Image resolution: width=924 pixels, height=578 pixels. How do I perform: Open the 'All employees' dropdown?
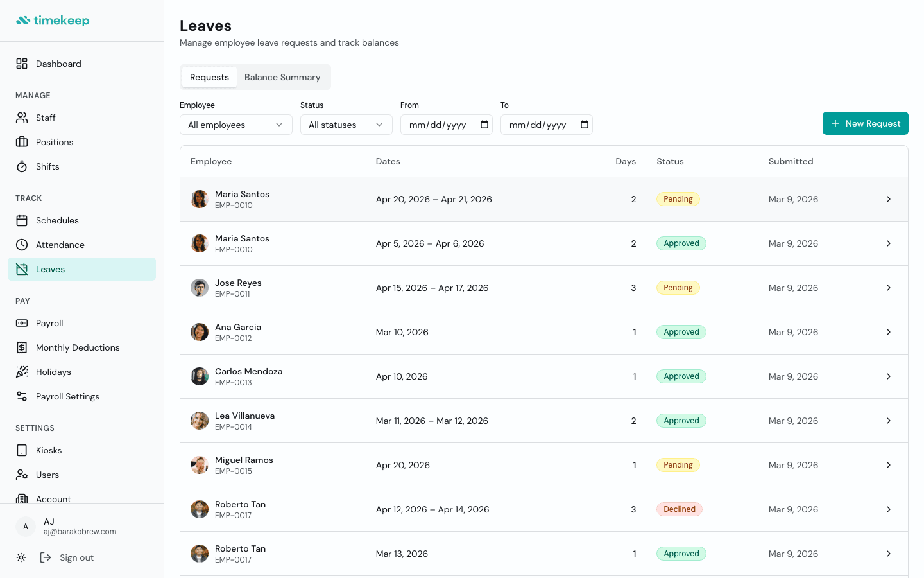pyautogui.click(x=235, y=125)
